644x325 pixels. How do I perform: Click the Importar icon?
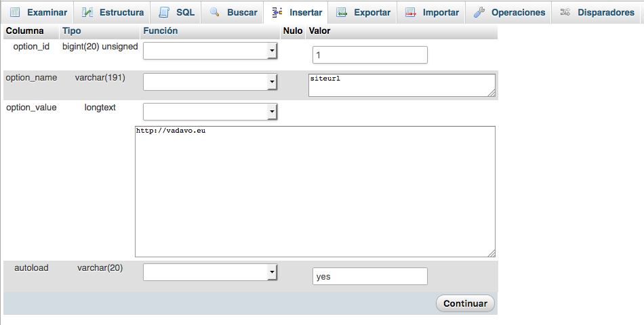[411, 12]
